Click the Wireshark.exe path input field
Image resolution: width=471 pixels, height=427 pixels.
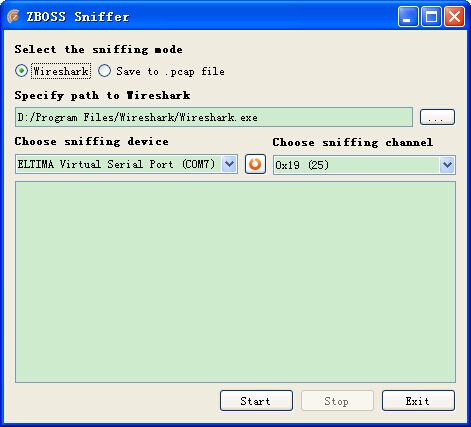pyautogui.click(x=214, y=117)
